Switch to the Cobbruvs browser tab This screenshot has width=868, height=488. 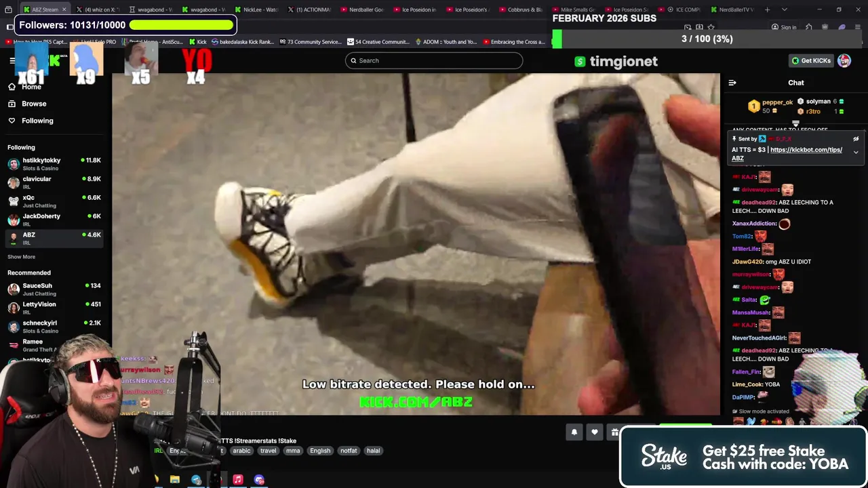click(522, 9)
